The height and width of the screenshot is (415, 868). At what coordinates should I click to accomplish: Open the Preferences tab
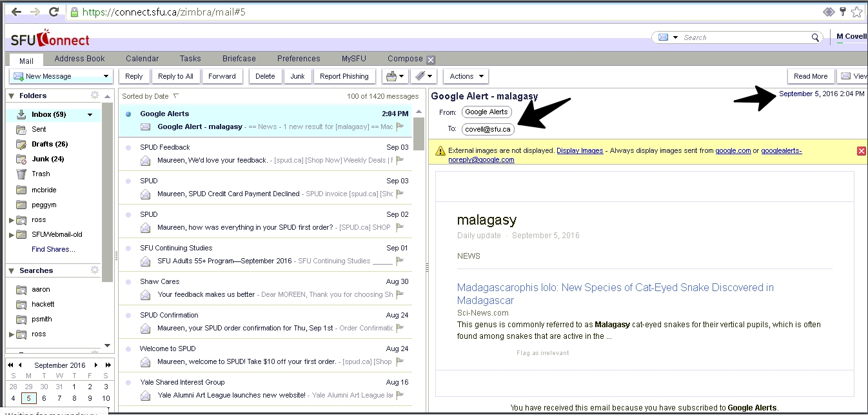(299, 59)
